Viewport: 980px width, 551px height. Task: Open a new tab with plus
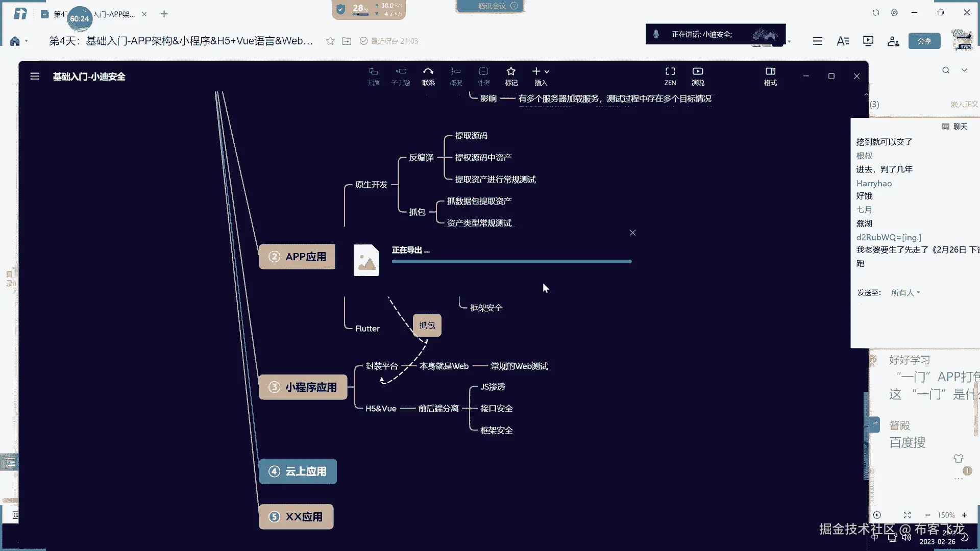(x=164, y=14)
